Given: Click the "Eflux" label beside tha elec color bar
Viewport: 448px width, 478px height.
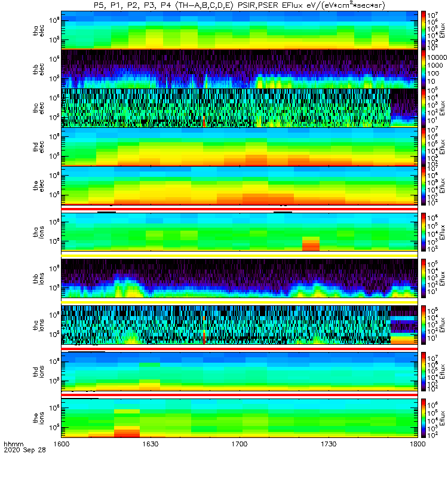Looking at the screenshot, I should (442, 30).
